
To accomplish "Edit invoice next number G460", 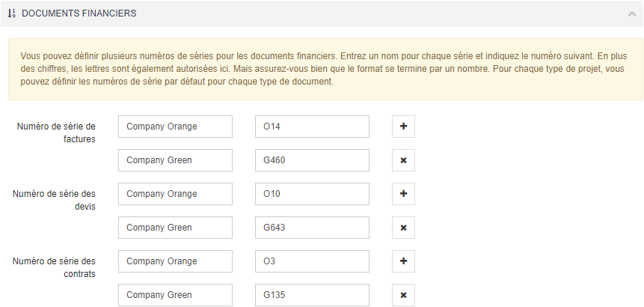I will pos(312,160).
